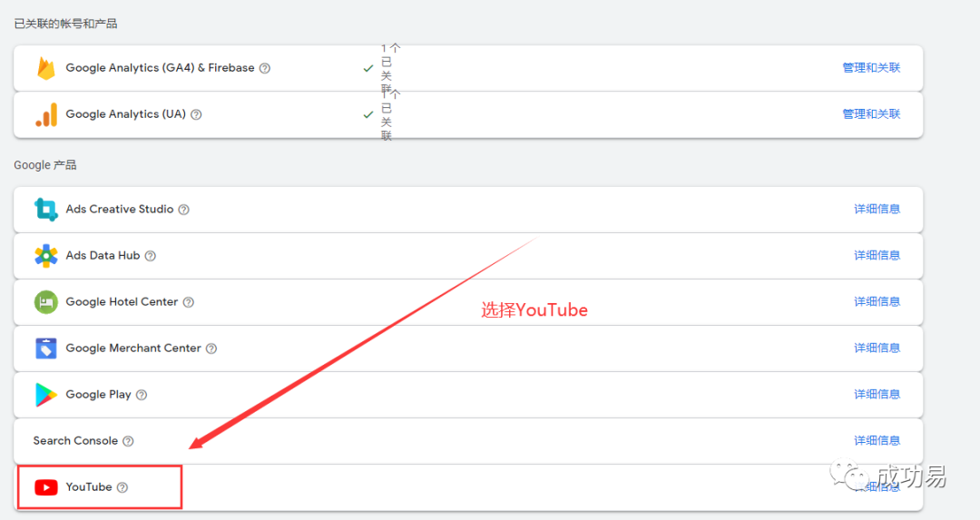Open help icon next to Google Analytics (UA)
Image resolution: width=980 pixels, height=520 pixels.
coord(196,114)
